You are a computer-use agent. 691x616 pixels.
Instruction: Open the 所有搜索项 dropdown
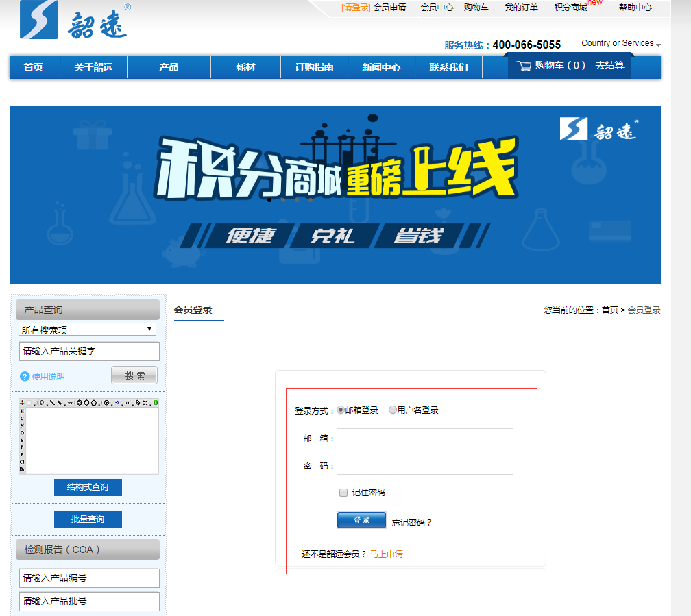[87, 329]
